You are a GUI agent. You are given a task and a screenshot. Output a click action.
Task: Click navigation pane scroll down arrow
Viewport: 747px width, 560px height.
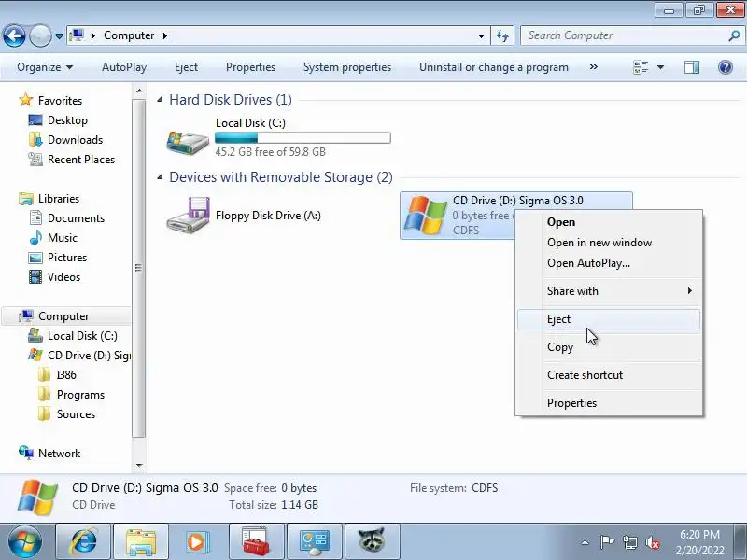pos(139,465)
